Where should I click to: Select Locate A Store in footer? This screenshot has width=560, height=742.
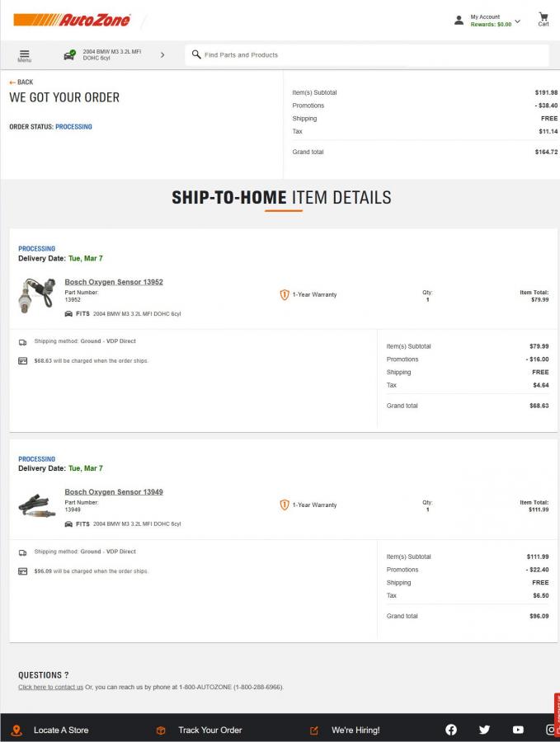click(x=60, y=730)
